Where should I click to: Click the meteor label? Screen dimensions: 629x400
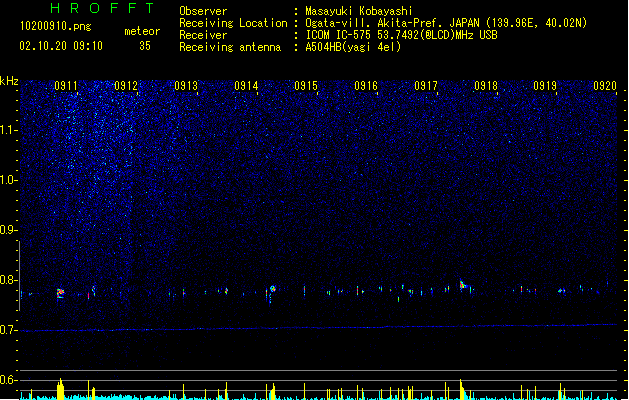[x=142, y=31]
